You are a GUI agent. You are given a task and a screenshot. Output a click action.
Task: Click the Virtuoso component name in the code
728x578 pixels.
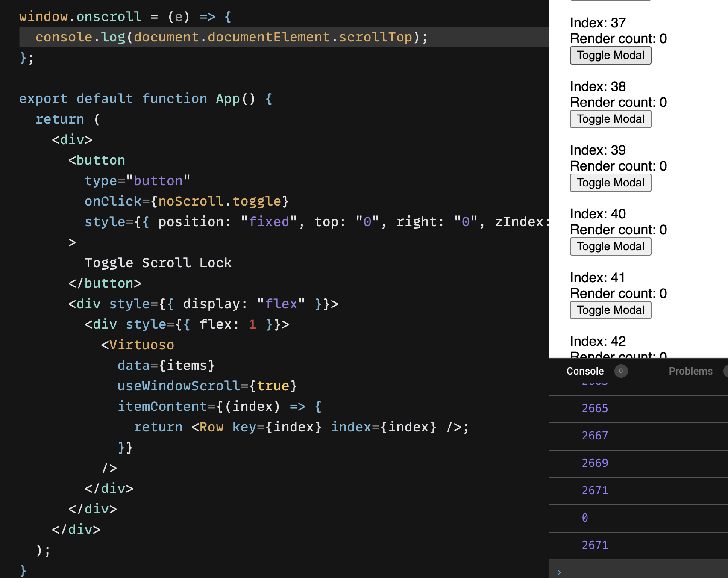point(141,345)
